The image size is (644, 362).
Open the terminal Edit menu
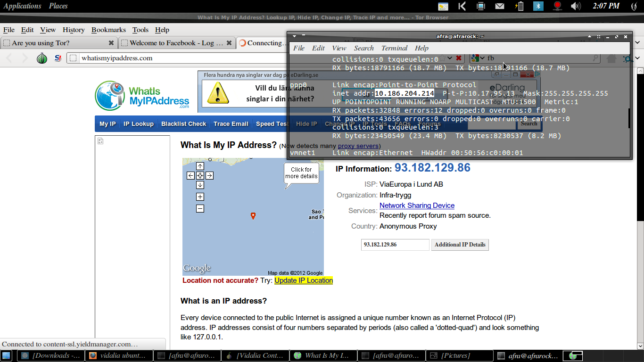coord(318,48)
